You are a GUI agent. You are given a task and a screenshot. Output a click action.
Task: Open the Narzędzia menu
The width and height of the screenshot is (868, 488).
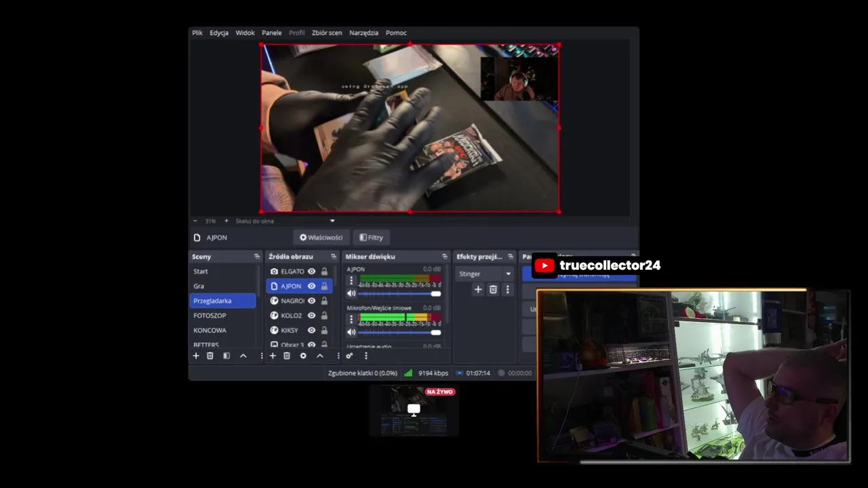[363, 33]
